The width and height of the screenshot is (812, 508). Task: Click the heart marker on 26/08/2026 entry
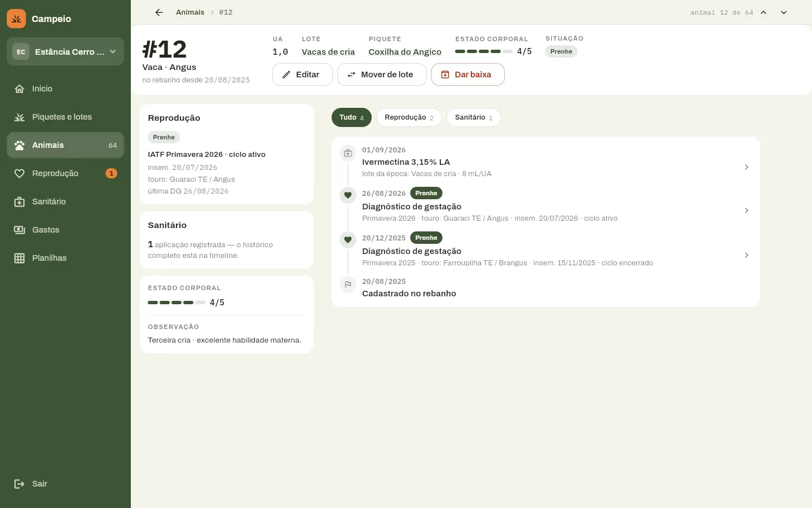coord(348,195)
